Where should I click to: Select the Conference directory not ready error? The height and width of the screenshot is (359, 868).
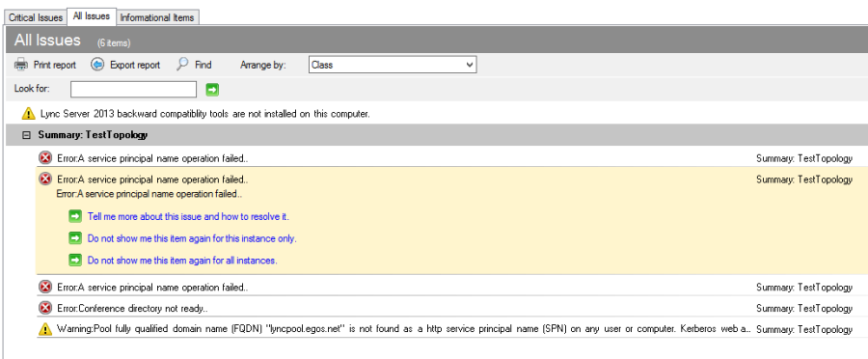tap(132, 308)
